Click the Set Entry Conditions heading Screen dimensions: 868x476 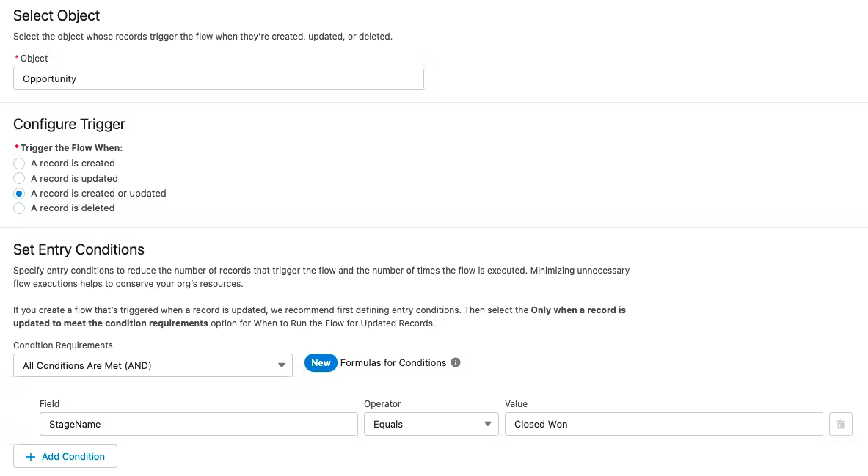pos(79,249)
